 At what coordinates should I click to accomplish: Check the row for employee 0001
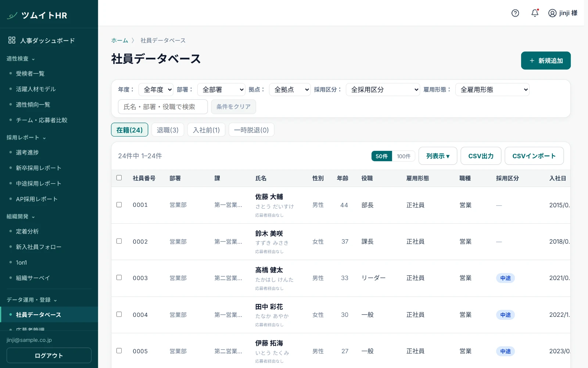point(119,205)
